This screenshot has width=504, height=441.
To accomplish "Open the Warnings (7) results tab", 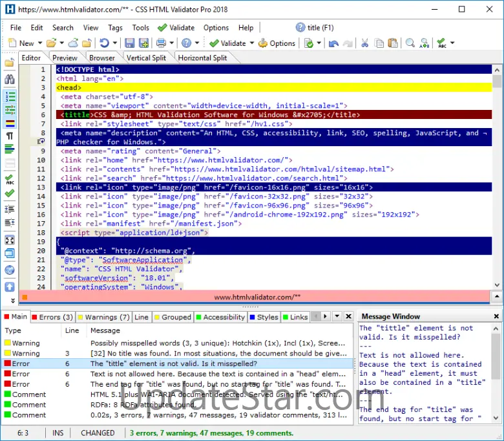I will [x=103, y=317].
